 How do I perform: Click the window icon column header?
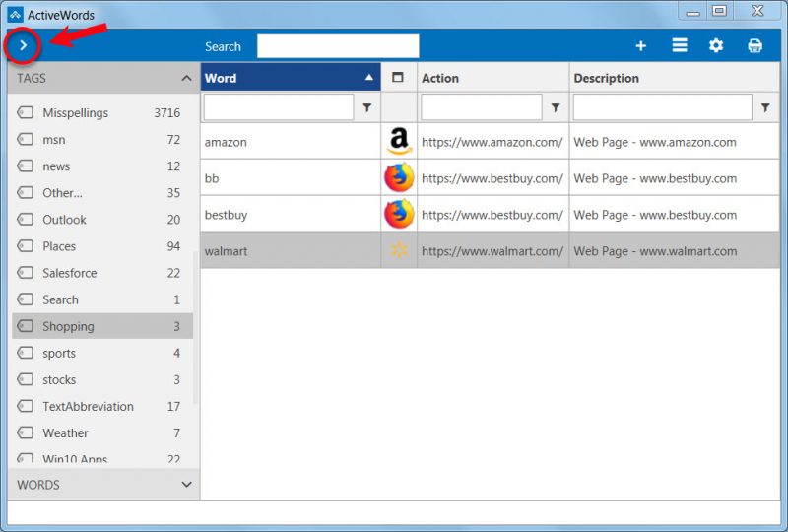[398, 78]
